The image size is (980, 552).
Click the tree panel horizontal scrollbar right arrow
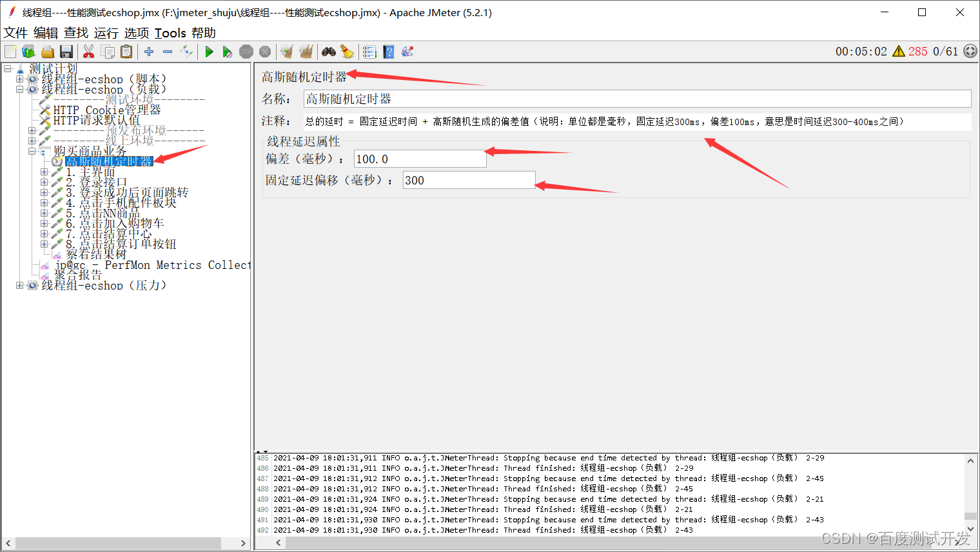242,543
